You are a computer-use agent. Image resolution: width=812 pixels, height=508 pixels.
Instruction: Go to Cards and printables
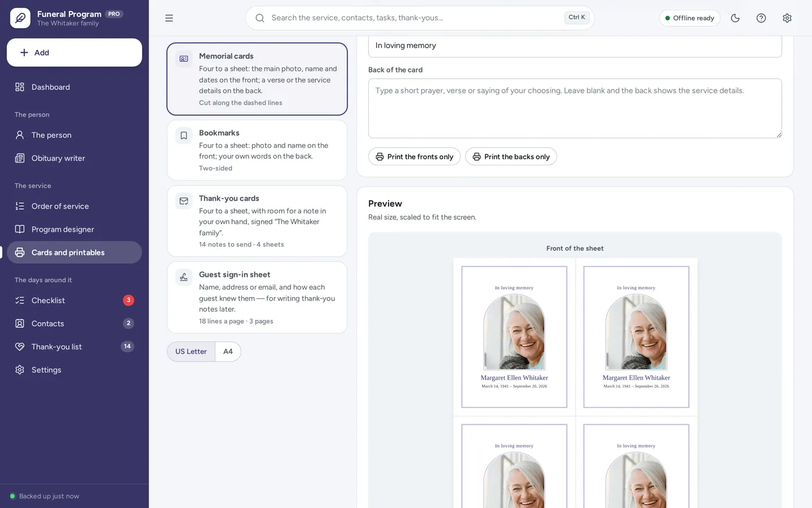[x=74, y=253]
